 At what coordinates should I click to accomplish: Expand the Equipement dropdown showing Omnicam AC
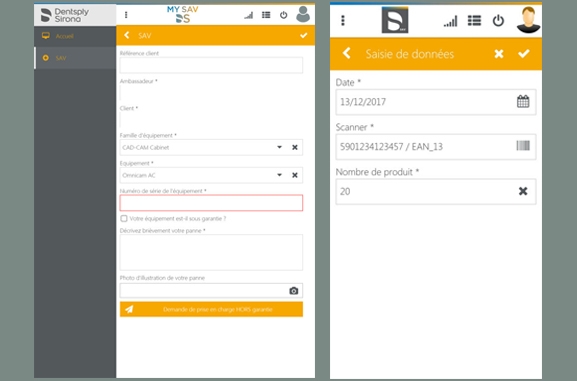[x=279, y=175]
